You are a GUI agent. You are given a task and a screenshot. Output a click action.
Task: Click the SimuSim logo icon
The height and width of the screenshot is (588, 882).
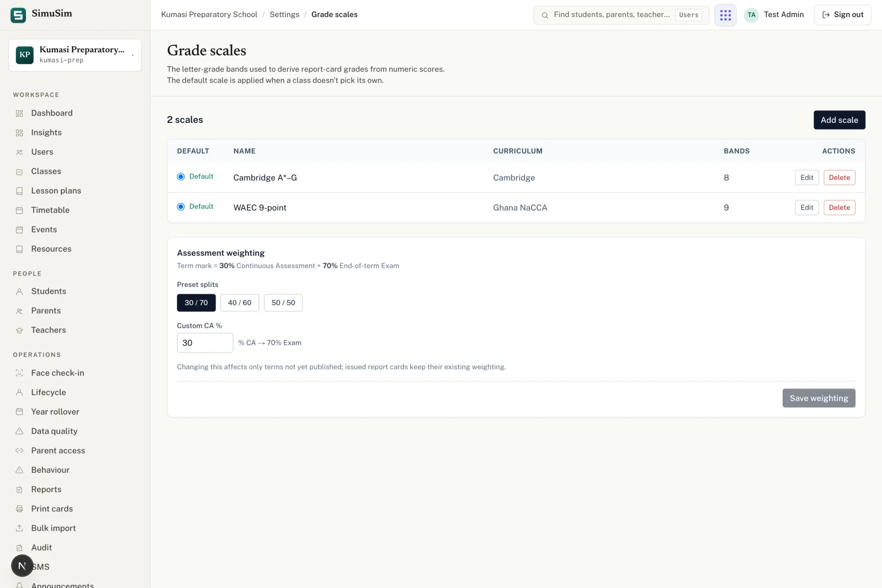click(x=18, y=15)
